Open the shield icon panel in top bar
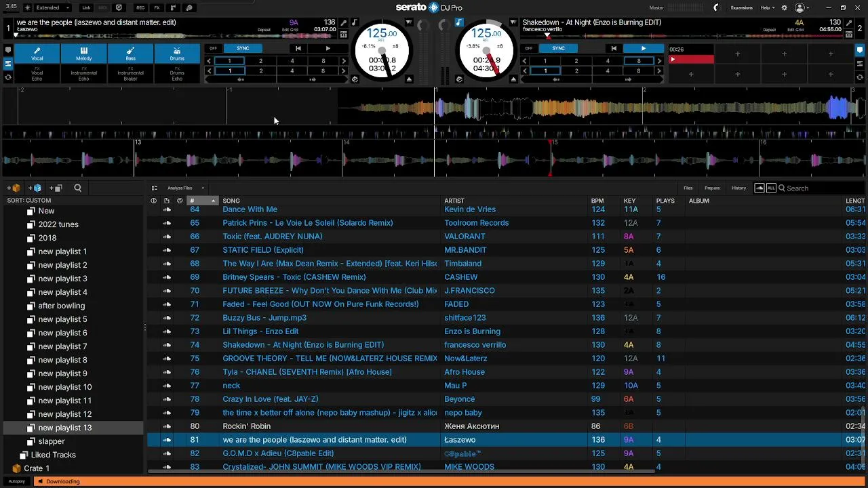868x488 pixels. tap(119, 7)
